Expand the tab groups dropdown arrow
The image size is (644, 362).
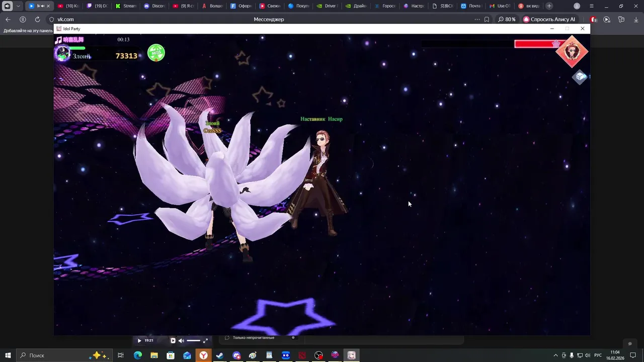19,6
